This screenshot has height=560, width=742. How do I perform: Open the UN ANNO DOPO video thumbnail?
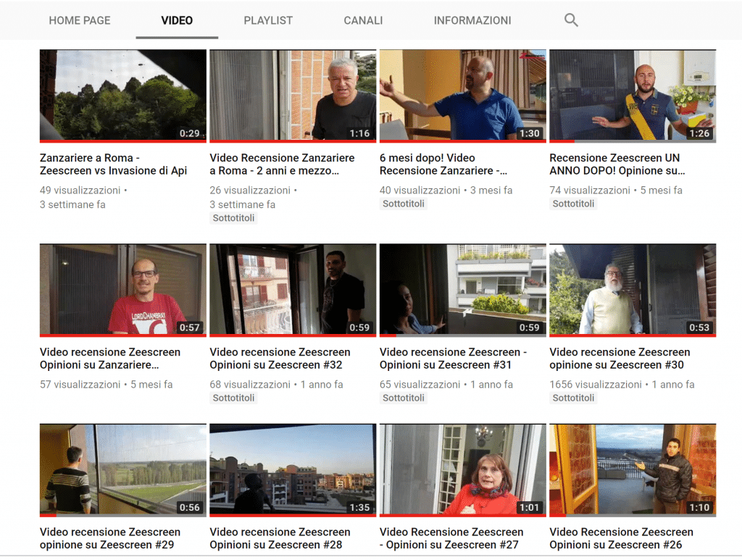coord(633,96)
